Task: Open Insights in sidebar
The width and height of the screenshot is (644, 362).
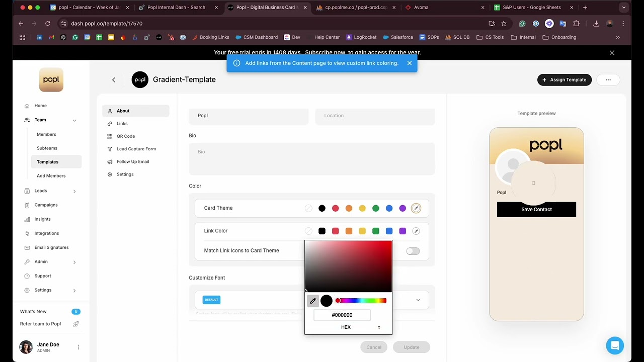Action: pyautogui.click(x=42, y=219)
